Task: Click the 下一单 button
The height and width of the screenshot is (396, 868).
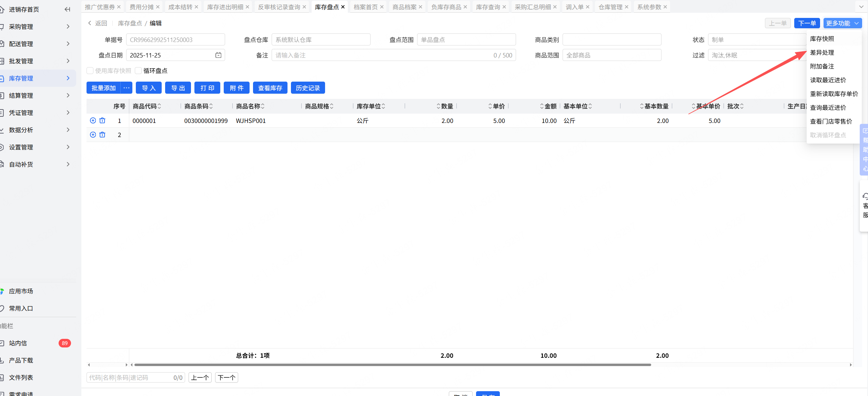Action: click(x=807, y=23)
